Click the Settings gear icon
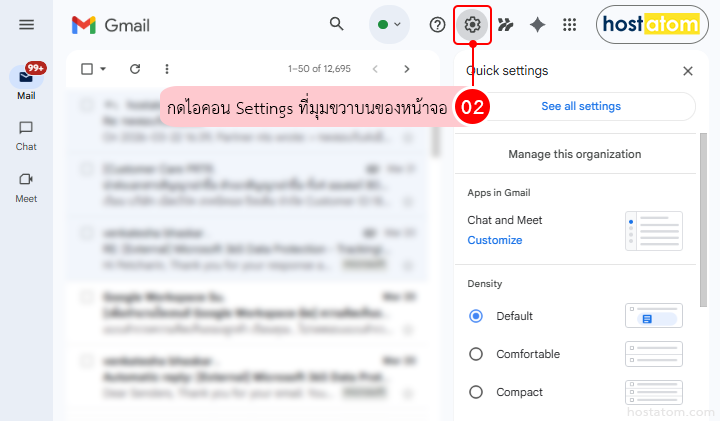This screenshot has width=720, height=421. [472, 25]
